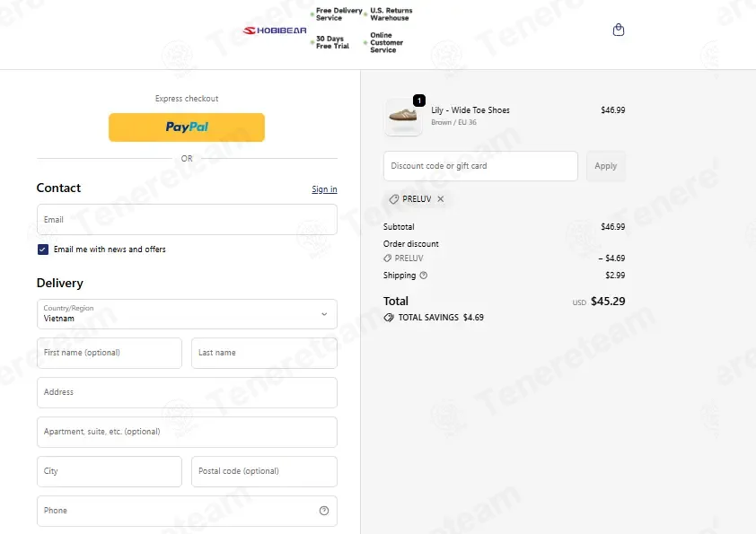Click the Total Savings tag icon

click(389, 318)
